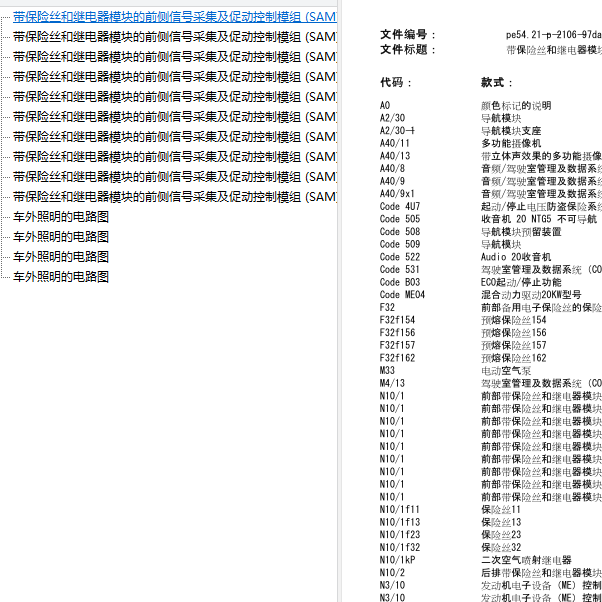Click the 款式 column header
602x602 pixels.
(497, 83)
